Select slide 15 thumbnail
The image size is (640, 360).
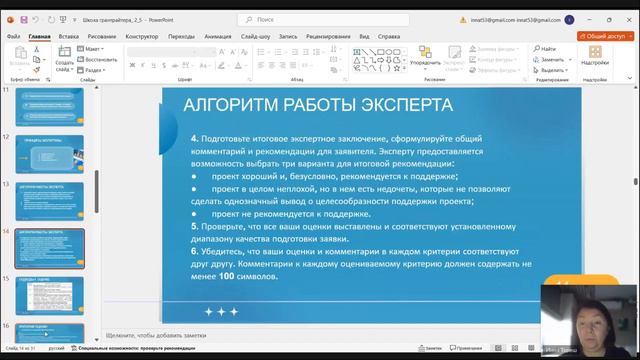click(50, 296)
